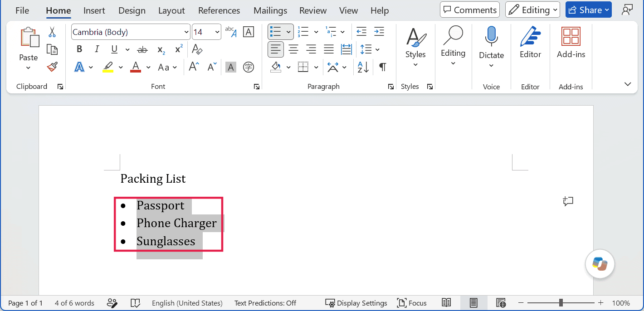
Task: Click Distributed alignment icon
Action: click(x=346, y=49)
